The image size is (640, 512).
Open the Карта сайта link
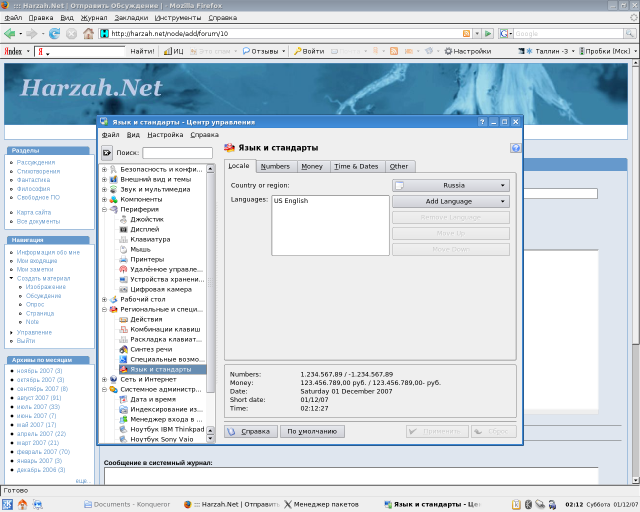34,212
